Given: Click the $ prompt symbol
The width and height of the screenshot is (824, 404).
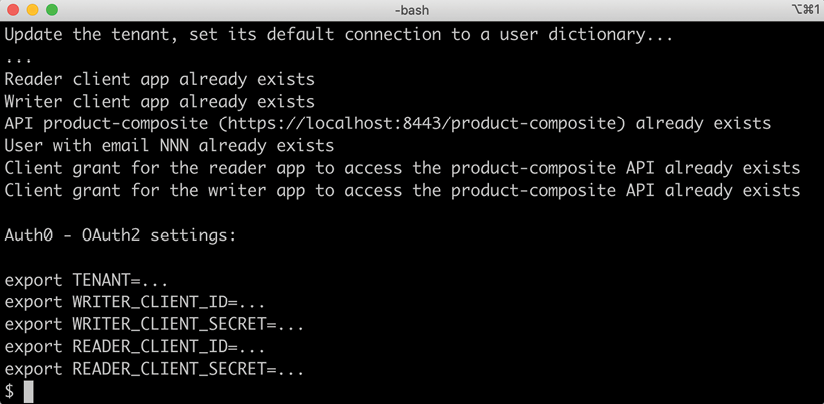Looking at the screenshot, I should 9,392.
